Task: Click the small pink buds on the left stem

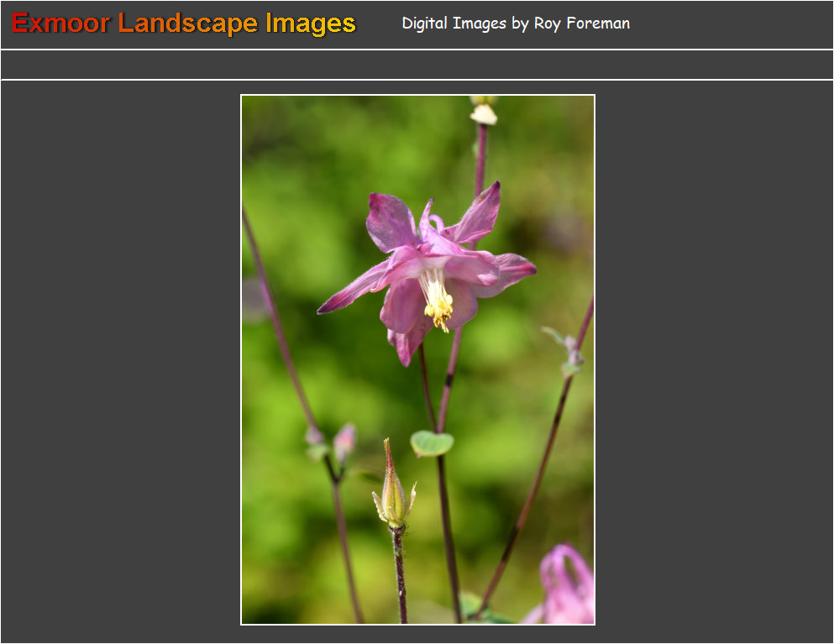Action: coord(343,442)
